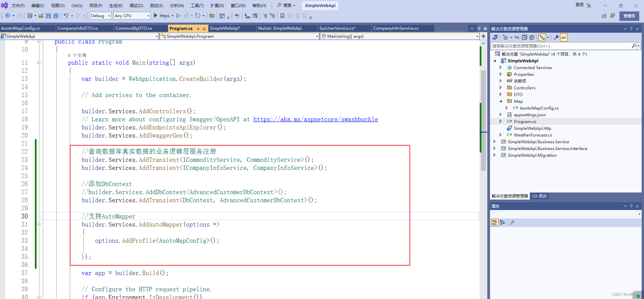Undo the last edit
This screenshot has width=644, height=299.
tap(66, 16)
